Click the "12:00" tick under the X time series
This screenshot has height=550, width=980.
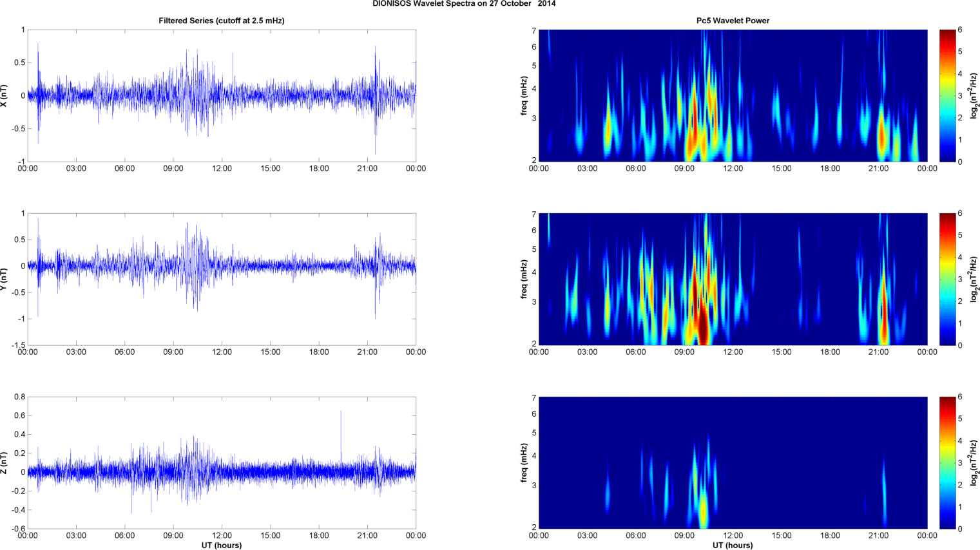pos(222,169)
